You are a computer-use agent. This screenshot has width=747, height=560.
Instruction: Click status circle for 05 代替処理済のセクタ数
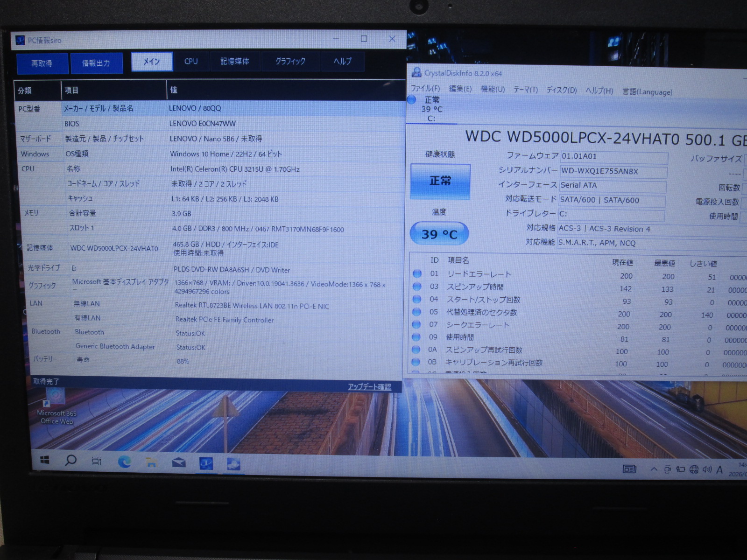point(416,312)
